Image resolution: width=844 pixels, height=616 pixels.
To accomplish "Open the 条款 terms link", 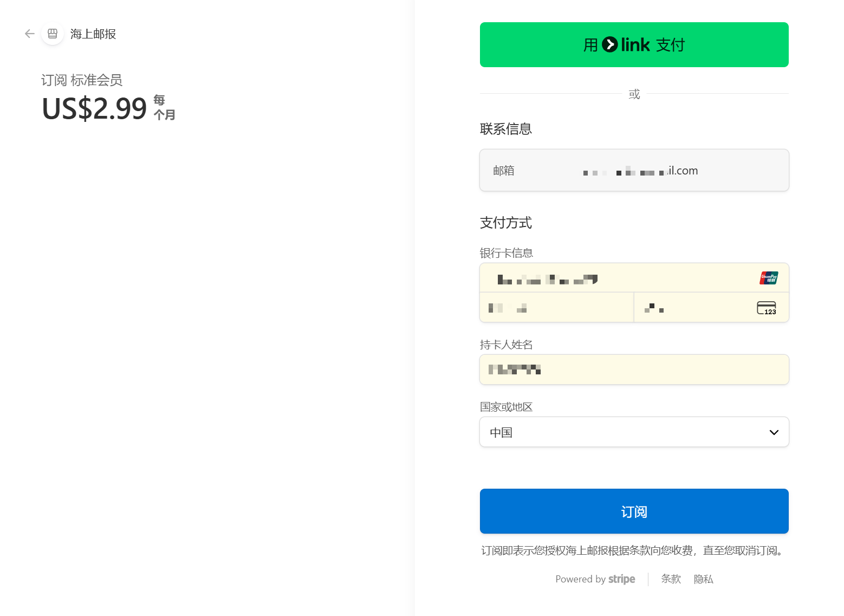I will point(671,579).
